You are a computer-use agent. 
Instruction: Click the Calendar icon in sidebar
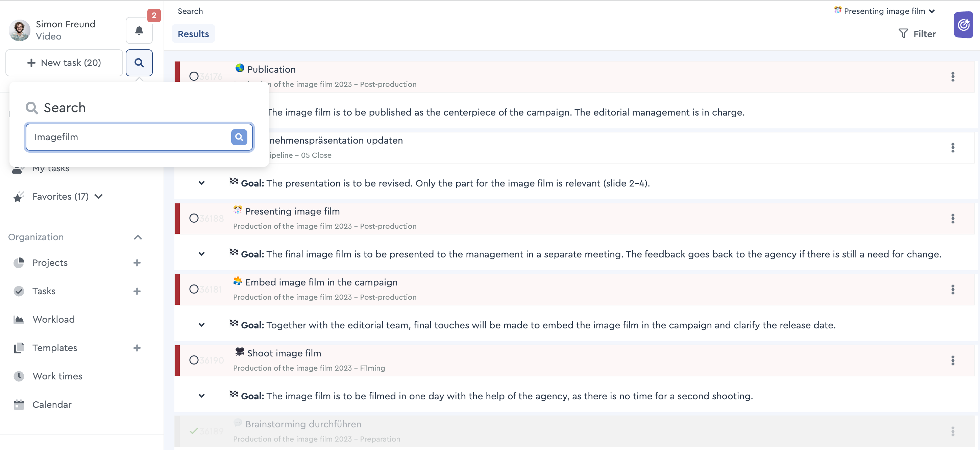(19, 405)
